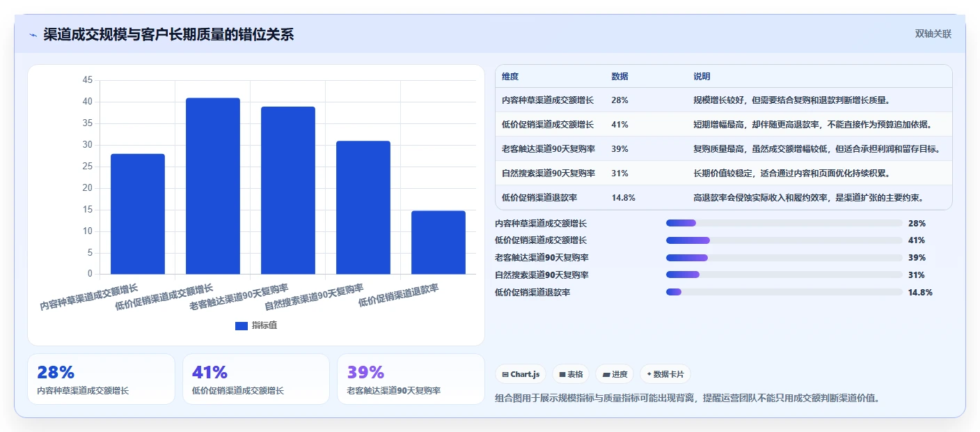Click table cell 老客触达渠道90天复购率

pos(548,149)
